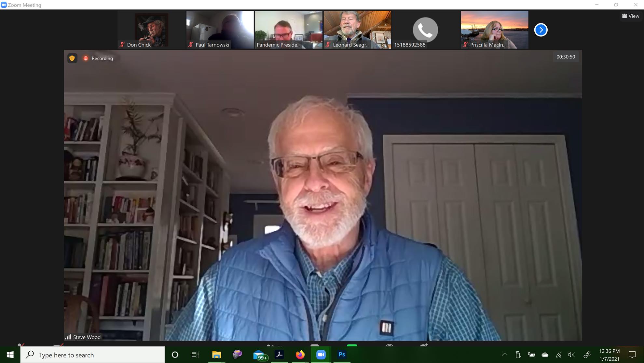Click the Zoom taskbar icon
This screenshot has width=644, height=363.
click(x=321, y=355)
